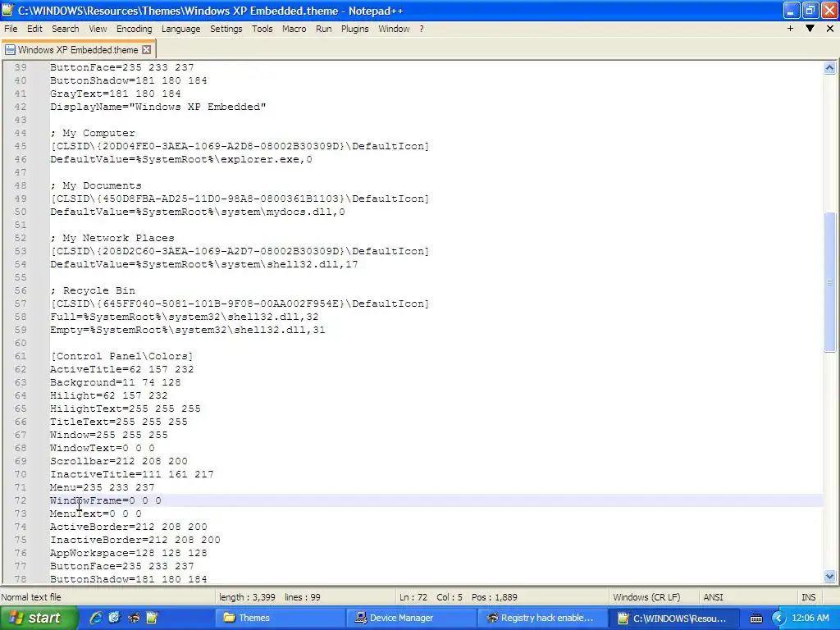Switch to Themes folder taskbar button
The image size is (840, 630).
tap(280, 619)
